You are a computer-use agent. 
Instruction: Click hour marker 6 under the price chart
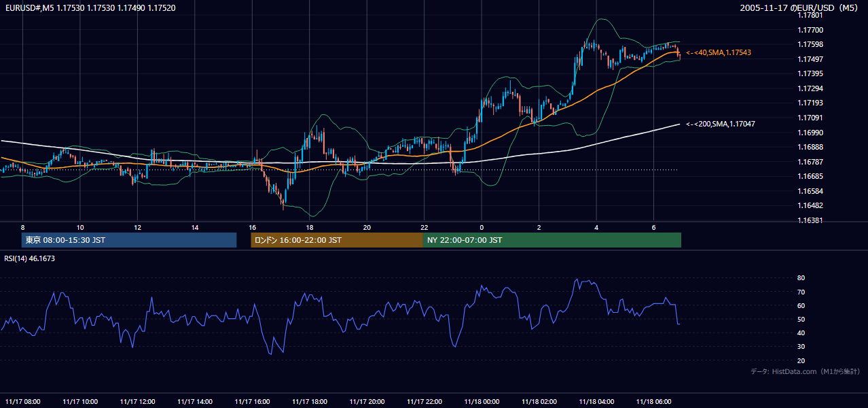tap(654, 227)
